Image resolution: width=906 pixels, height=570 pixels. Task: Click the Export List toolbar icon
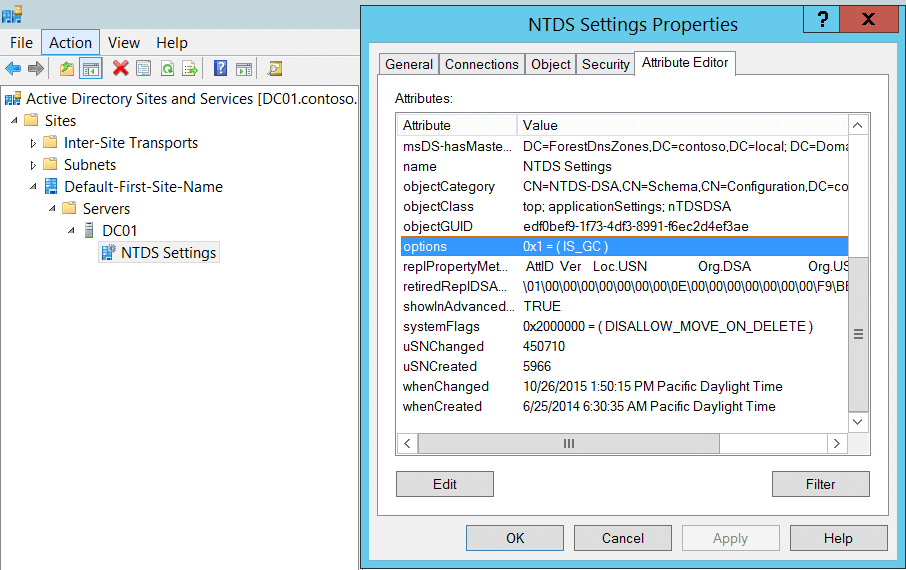pyautogui.click(x=190, y=68)
